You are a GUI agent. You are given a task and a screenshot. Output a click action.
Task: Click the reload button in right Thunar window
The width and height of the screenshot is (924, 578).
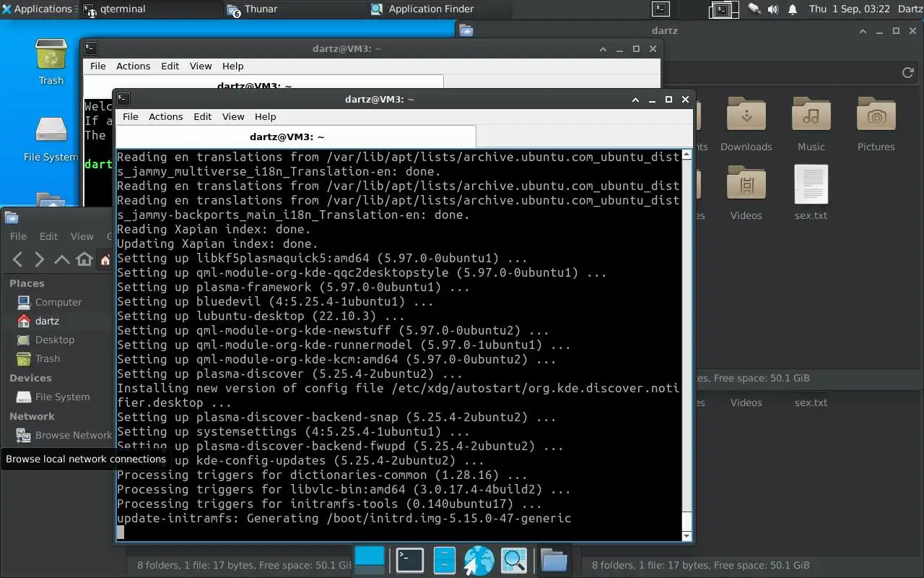[908, 72]
